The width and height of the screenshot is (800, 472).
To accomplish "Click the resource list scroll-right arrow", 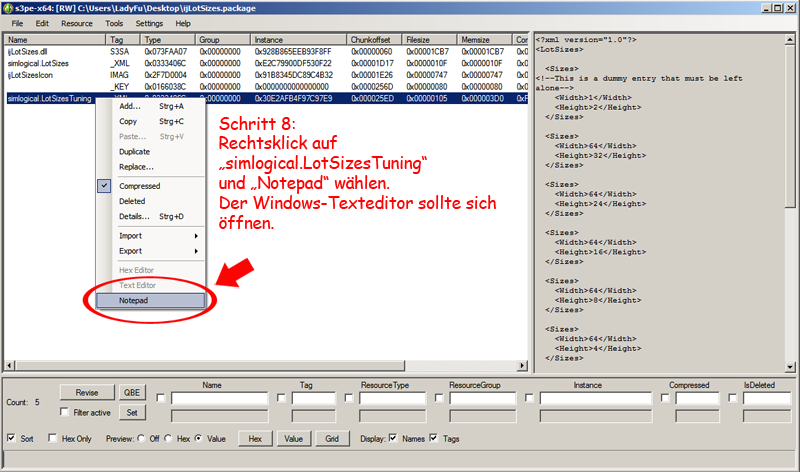I will pyautogui.click(x=522, y=365).
